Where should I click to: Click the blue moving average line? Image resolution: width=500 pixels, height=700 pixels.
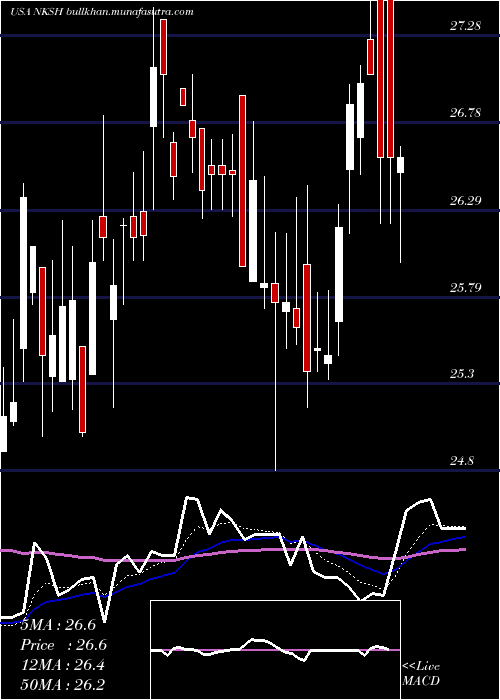click(x=250, y=539)
